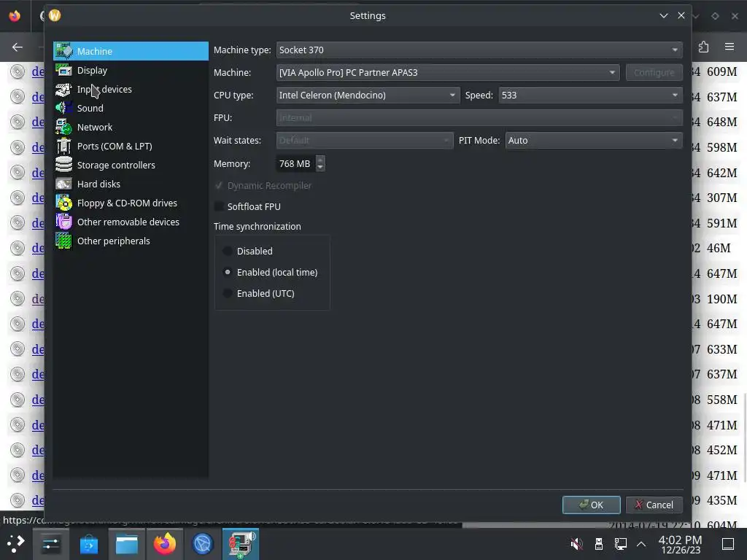Viewport: 747px width, 560px height.
Task: Open the file manager taskbar icon
Action: pos(127,544)
